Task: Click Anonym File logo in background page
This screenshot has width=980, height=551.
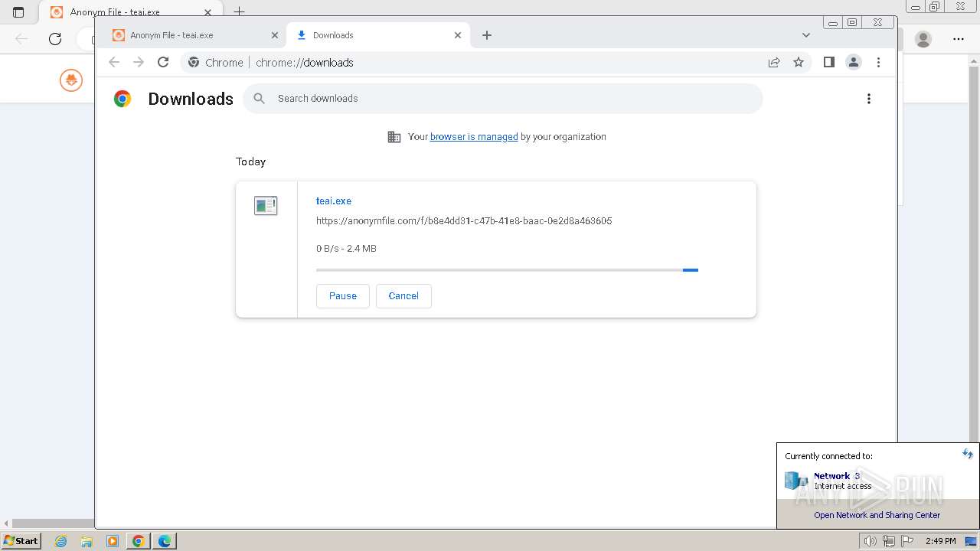Action: click(x=71, y=80)
